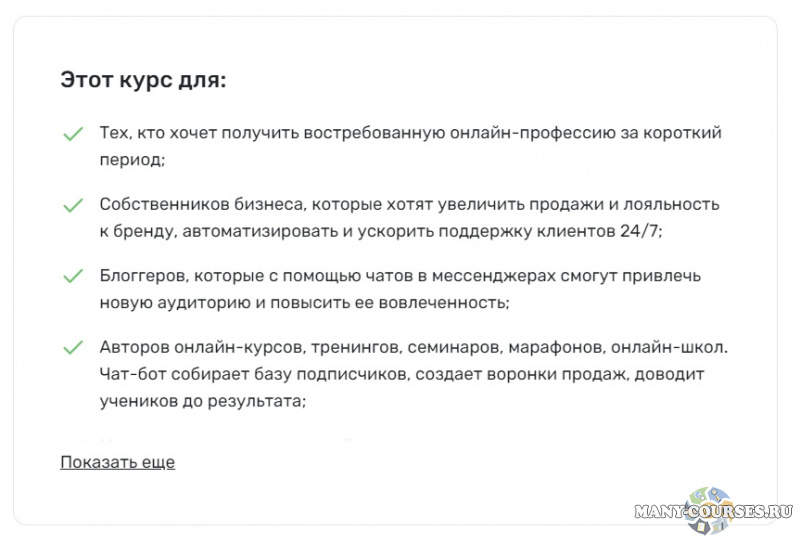Click the line starting 'Авторов онлайн-курсов'

414,347
